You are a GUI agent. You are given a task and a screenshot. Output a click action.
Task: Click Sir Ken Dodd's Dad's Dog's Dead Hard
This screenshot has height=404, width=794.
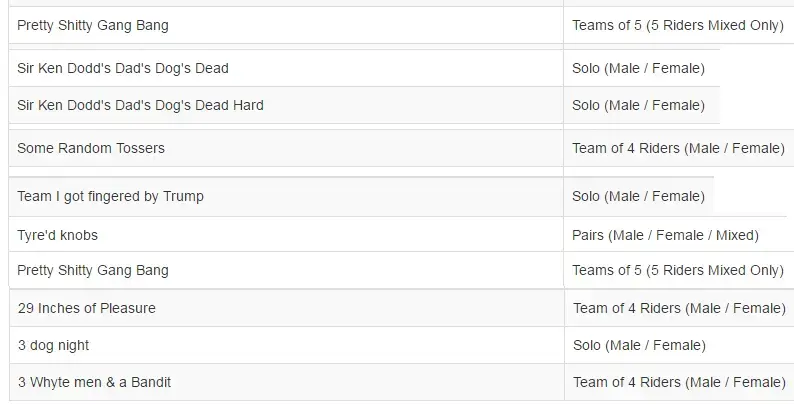coord(140,105)
